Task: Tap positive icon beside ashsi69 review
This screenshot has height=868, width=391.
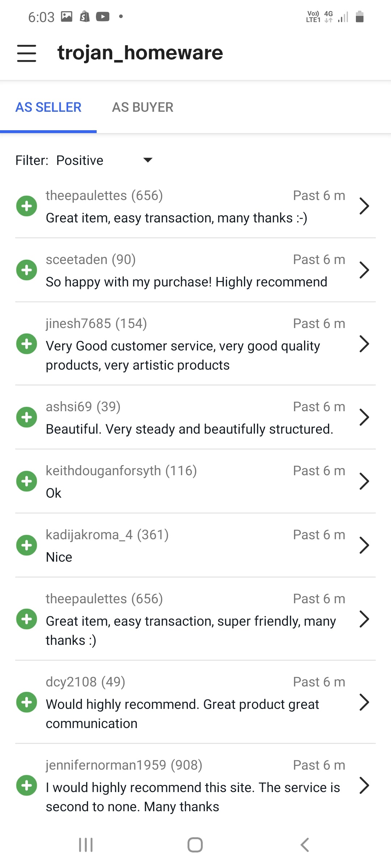Action: [x=26, y=417]
